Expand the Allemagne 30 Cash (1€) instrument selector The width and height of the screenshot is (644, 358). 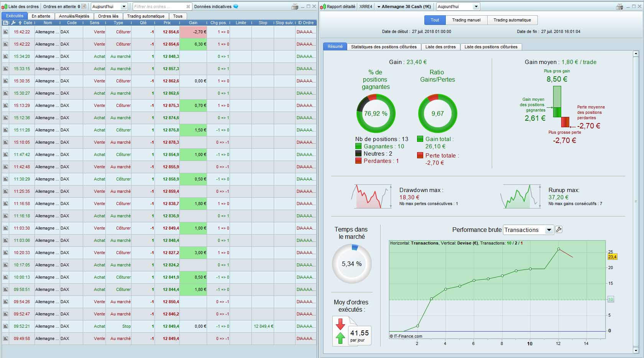click(404, 7)
